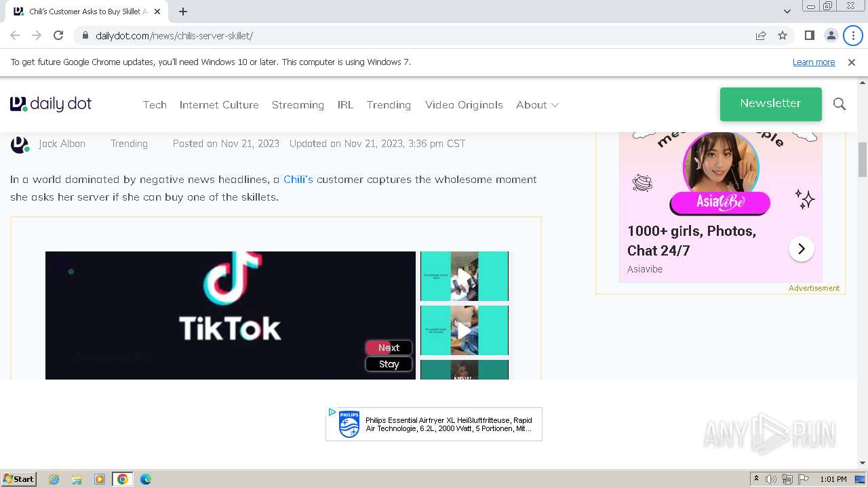Open the Tech section
Image resolution: width=868 pixels, height=488 pixels.
click(x=155, y=104)
